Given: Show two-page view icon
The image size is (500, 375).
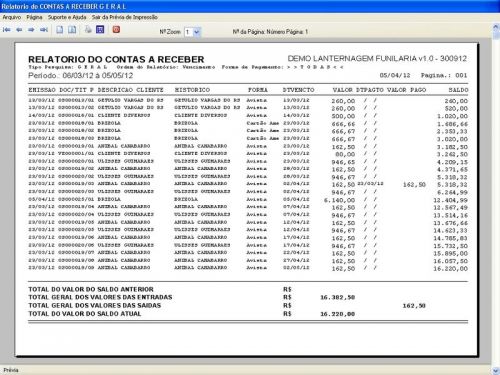Looking at the screenshot, I should (x=72, y=30).
